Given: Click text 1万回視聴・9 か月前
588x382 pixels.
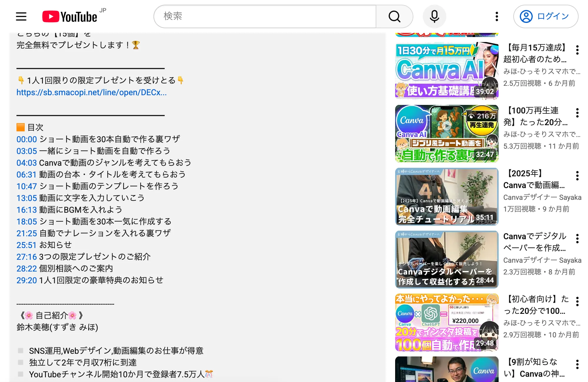Looking at the screenshot, I should tap(536, 209).
